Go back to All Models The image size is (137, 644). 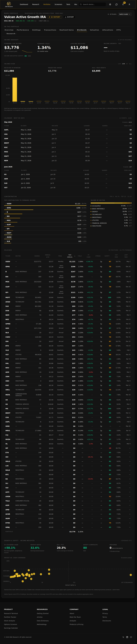click(112, 14)
